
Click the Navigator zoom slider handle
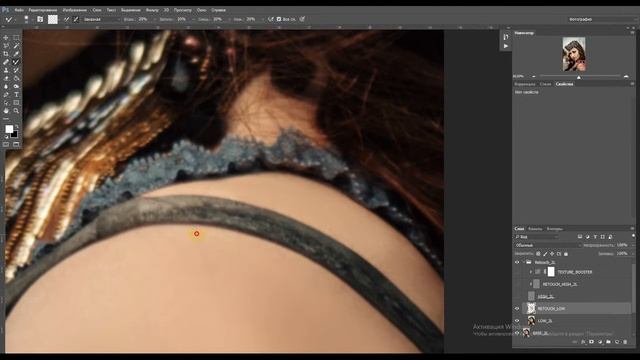point(578,77)
